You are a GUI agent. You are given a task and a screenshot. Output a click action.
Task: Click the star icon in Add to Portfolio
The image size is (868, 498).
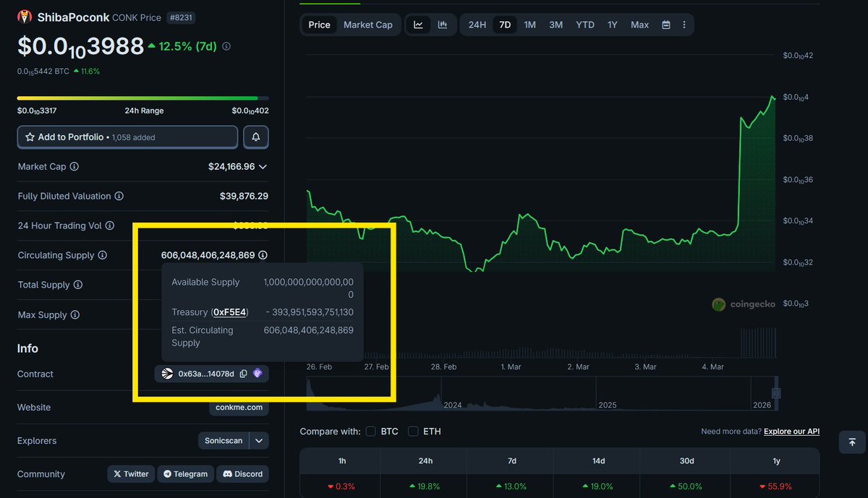point(30,137)
